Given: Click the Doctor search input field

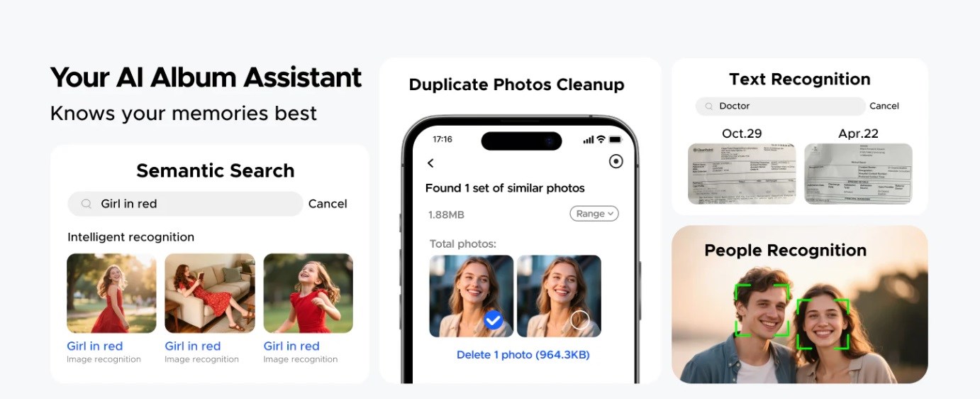Looking at the screenshot, I should click(780, 106).
